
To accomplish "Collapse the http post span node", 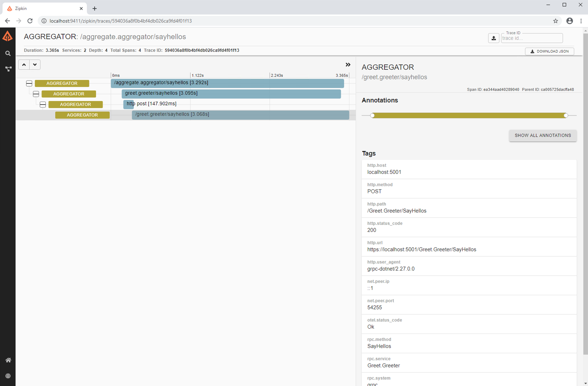I will tap(43, 105).
